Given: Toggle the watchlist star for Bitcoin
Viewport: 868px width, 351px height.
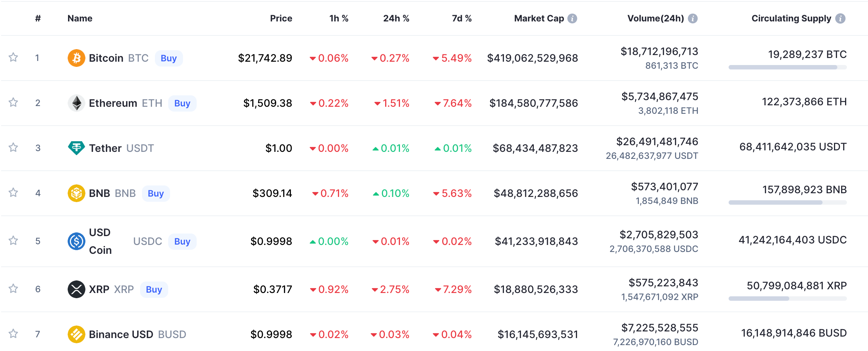Looking at the screenshot, I should (x=13, y=57).
